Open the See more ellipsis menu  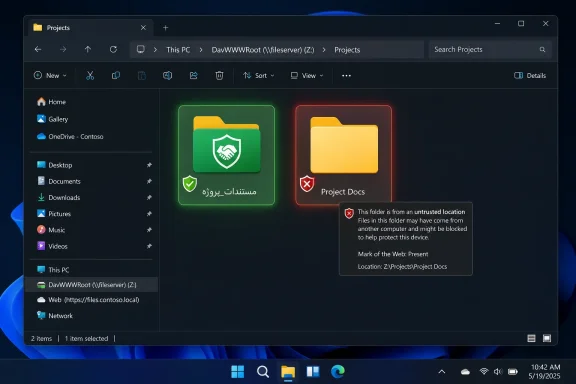tap(346, 76)
